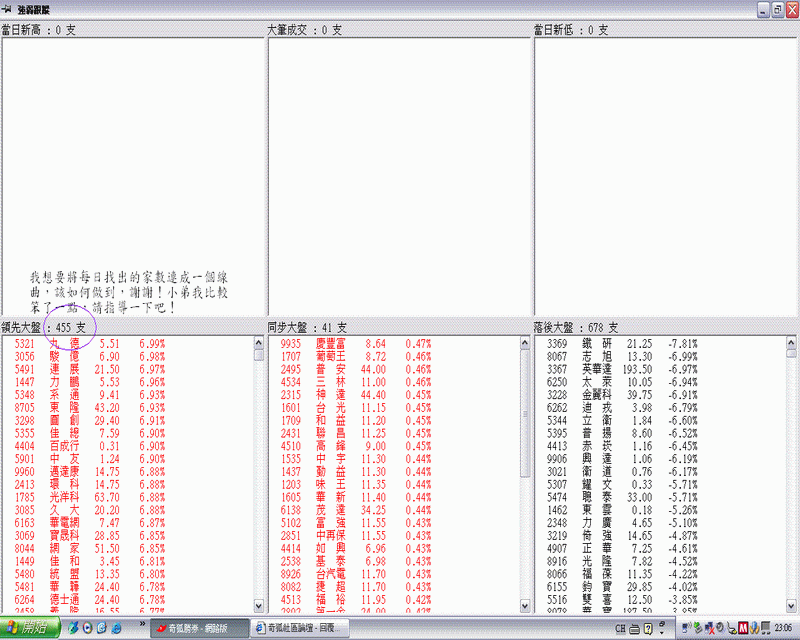Open the Windows Start button
The image size is (800, 640).
(30, 628)
